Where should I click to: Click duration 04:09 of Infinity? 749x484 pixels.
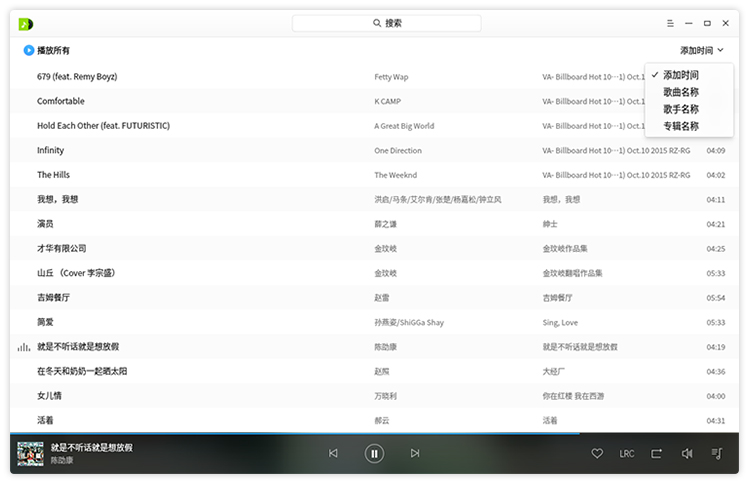coord(716,151)
